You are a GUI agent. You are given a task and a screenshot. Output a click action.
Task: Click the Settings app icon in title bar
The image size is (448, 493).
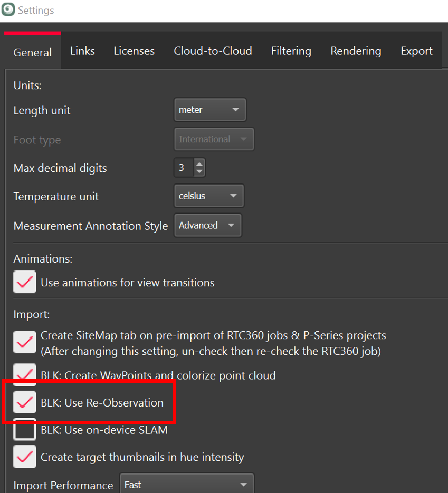click(8, 10)
